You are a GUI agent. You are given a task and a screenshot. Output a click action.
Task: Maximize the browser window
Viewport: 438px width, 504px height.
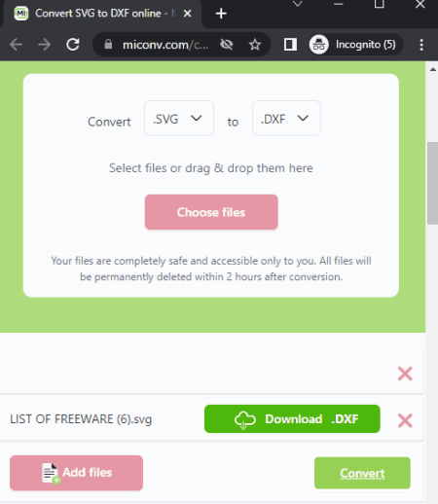tap(379, 4)
